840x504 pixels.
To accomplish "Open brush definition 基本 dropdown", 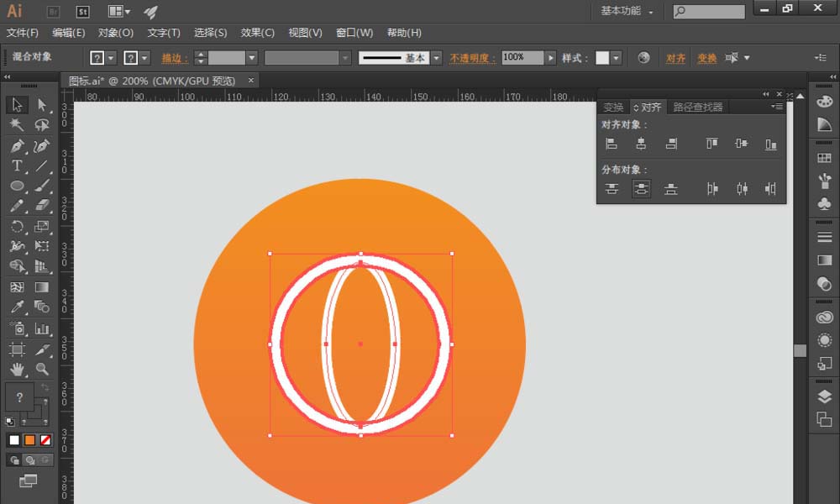I will click(437, 58).
